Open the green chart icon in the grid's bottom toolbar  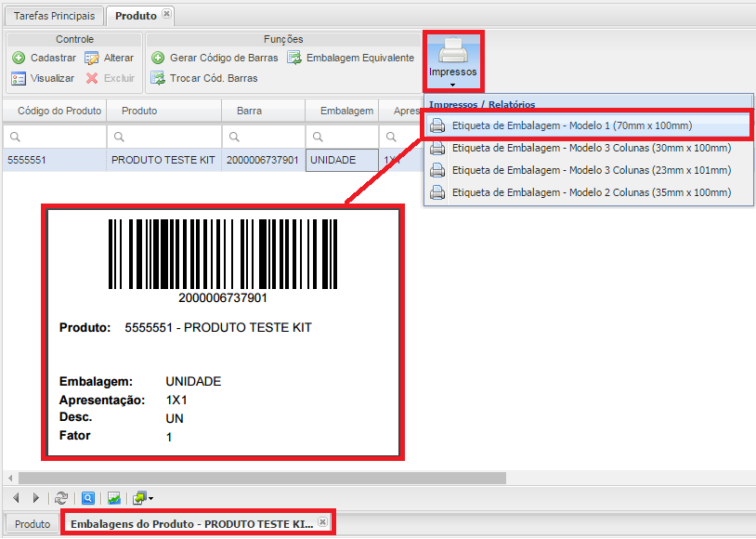[x=114, y=498]
